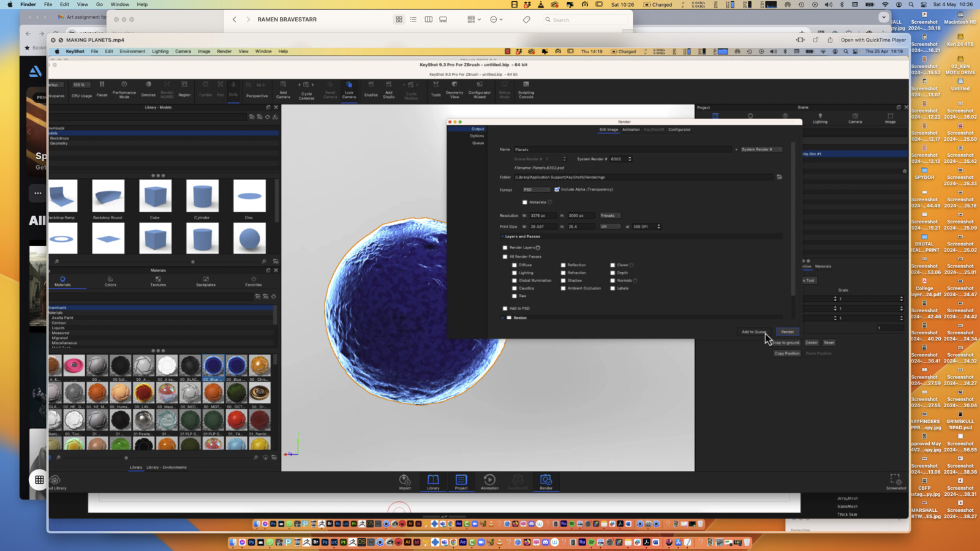Click the Copy Position button
980x551 pixels.
(786, 353)
